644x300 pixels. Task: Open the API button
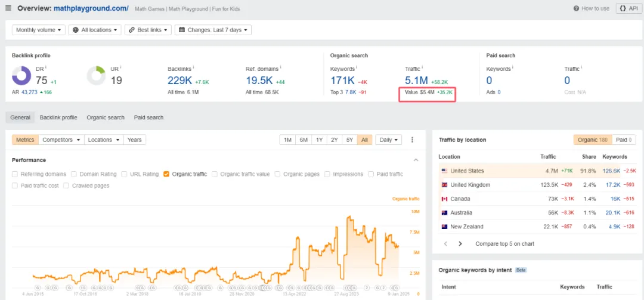pos(628,8)
